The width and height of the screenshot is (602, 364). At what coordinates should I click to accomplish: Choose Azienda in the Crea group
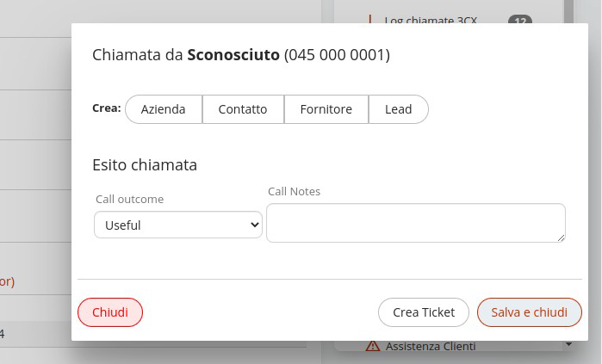coord(164,109)
